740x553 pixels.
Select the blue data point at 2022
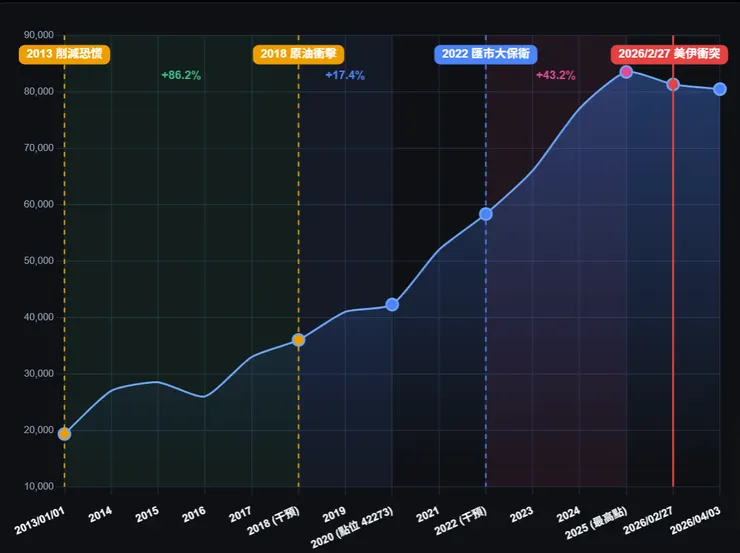click(x=486, y=214)
